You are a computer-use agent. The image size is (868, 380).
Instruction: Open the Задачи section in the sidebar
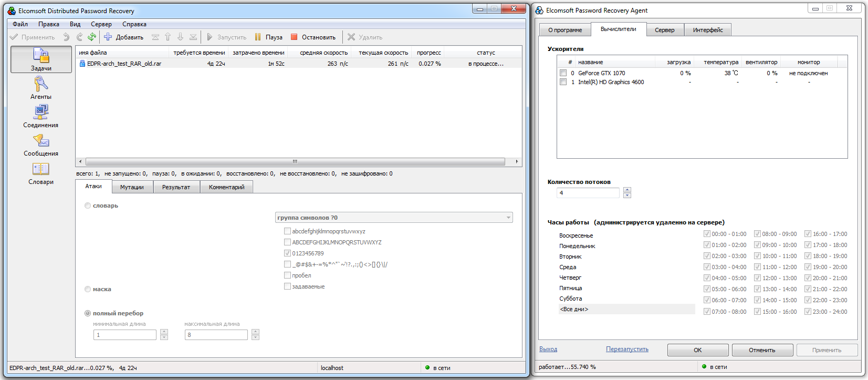[41, 59]
